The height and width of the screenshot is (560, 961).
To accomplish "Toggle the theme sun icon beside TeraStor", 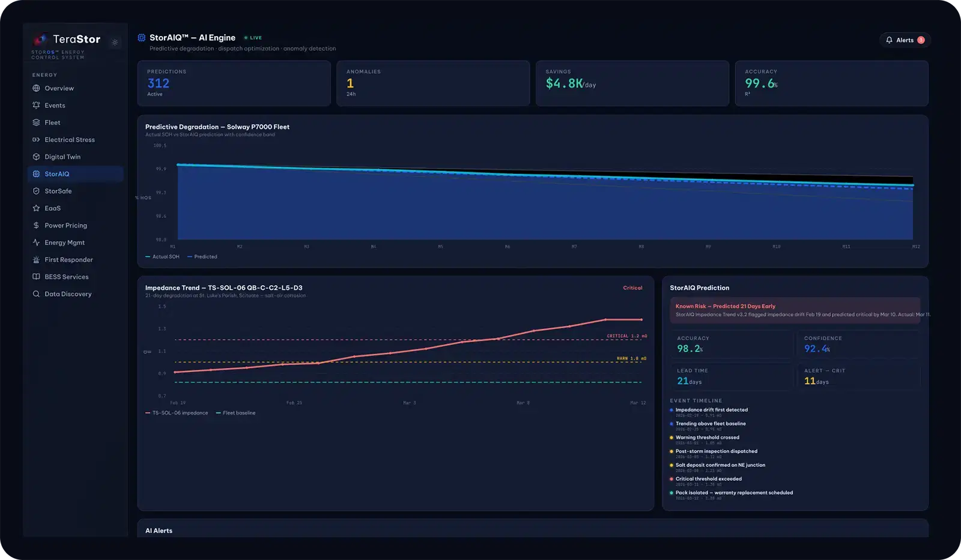I will (115, 42).
